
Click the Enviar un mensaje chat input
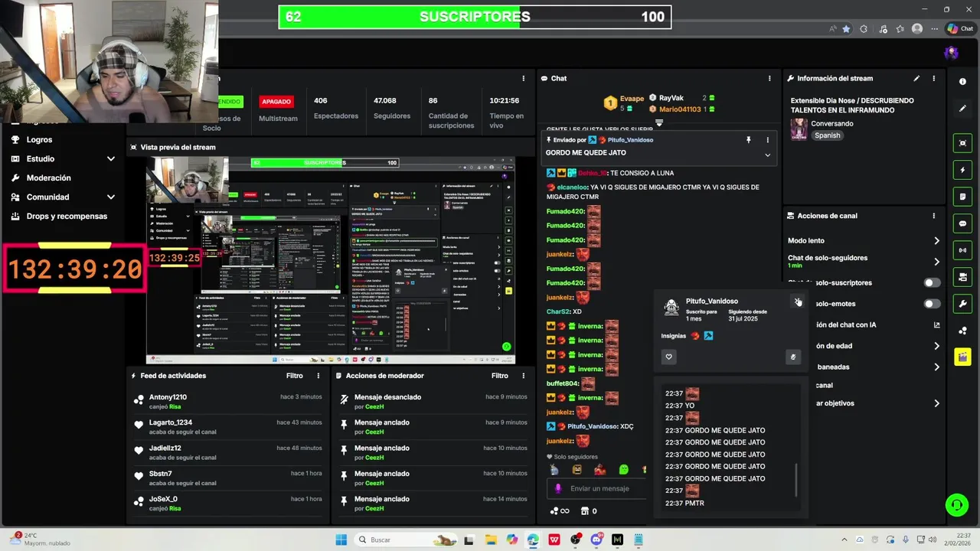pyautogui.click(x=597, y=488)
